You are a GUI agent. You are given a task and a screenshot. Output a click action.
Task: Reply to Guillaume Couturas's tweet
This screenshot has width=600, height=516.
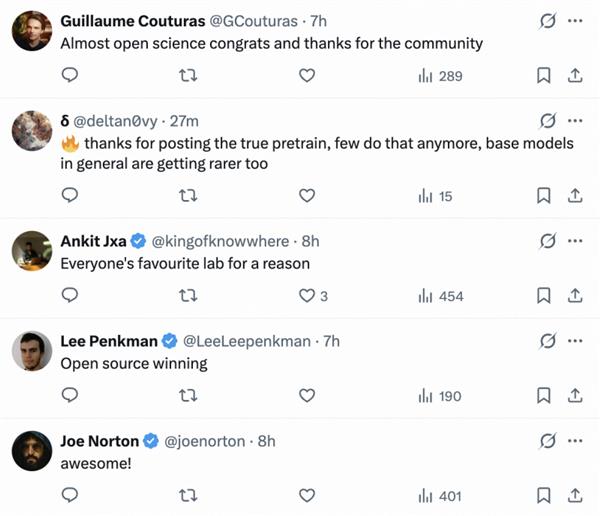[70, 76]
